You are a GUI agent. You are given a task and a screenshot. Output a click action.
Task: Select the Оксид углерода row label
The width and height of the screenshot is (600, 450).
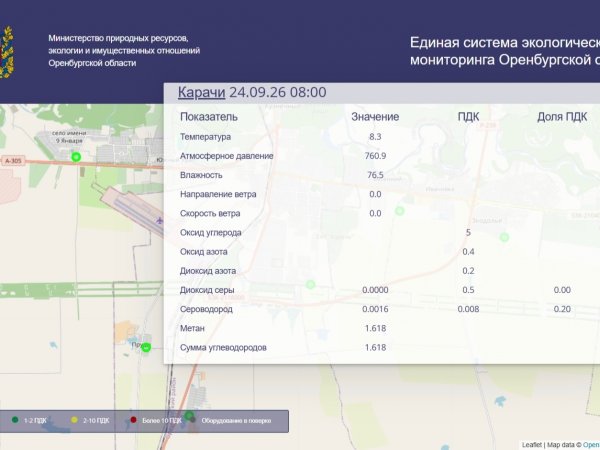click(x=211, y=233)
